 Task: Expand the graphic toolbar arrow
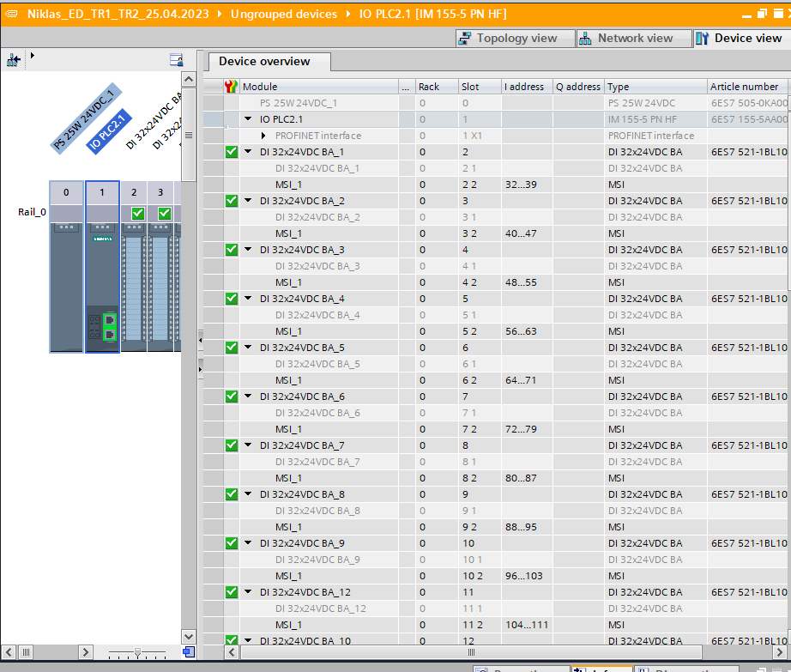click(x=33, y=56)
